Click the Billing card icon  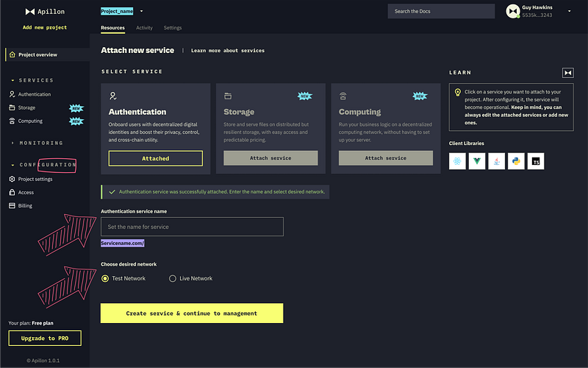pyautogui.click(x=12, y=206)
